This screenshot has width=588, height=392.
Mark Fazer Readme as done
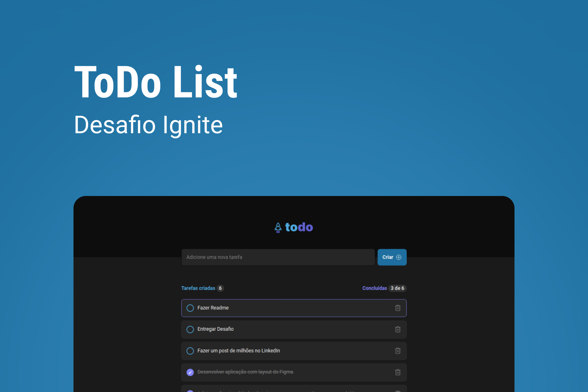click(190, 308)
